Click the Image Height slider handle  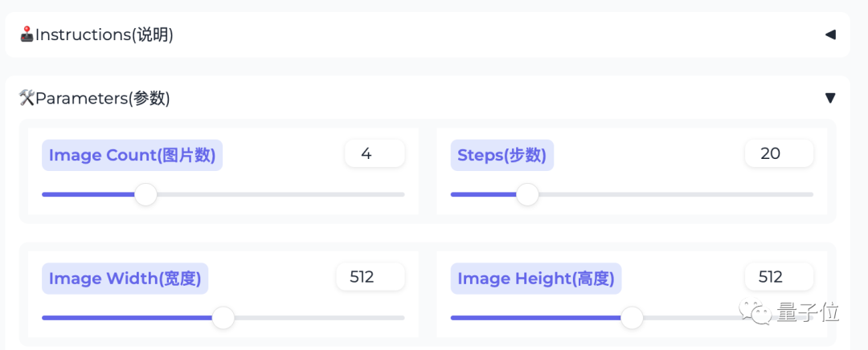click(633, 318)
